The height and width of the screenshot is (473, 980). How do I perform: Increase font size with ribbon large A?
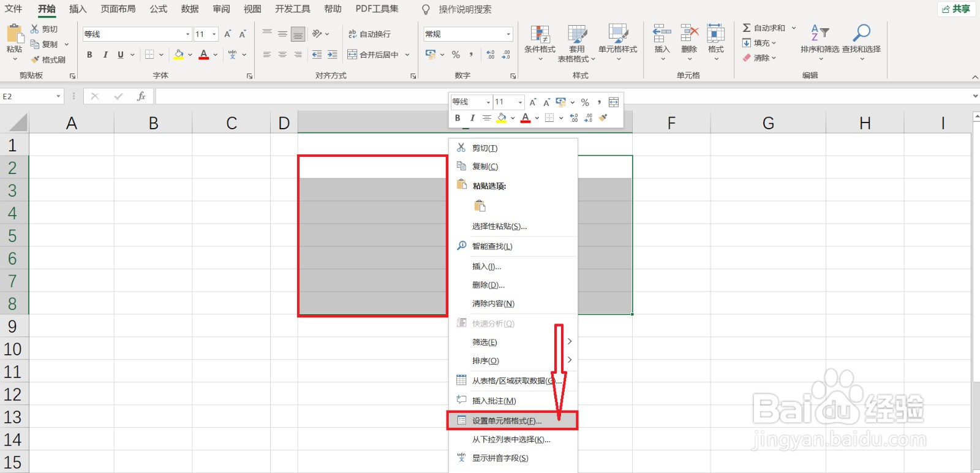(x=228, y=34)
